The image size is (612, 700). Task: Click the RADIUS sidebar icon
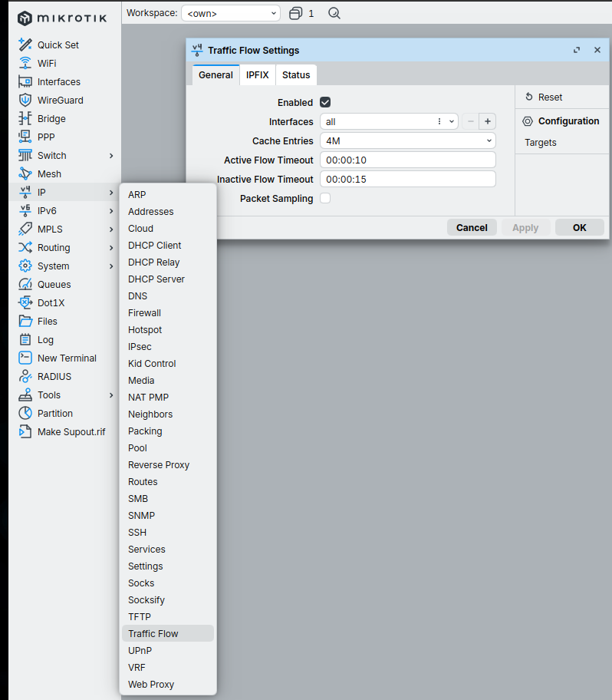[25, 376]
